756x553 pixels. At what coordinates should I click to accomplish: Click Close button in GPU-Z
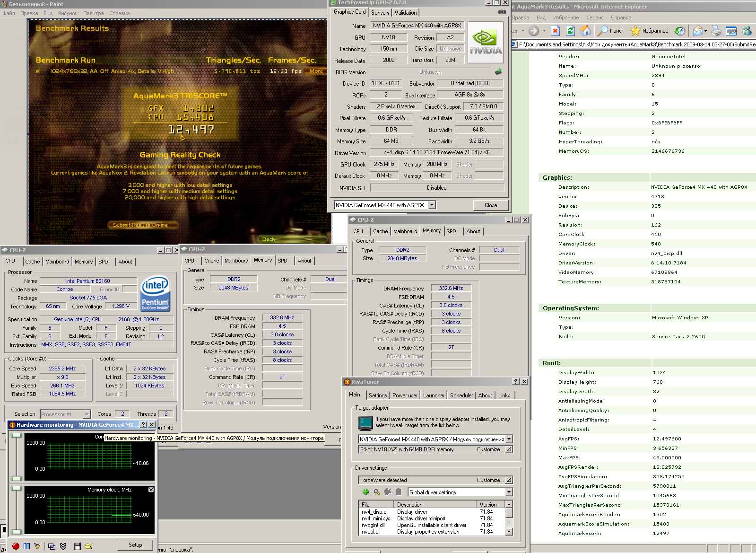pyautogui.click(x=491, y=205)
